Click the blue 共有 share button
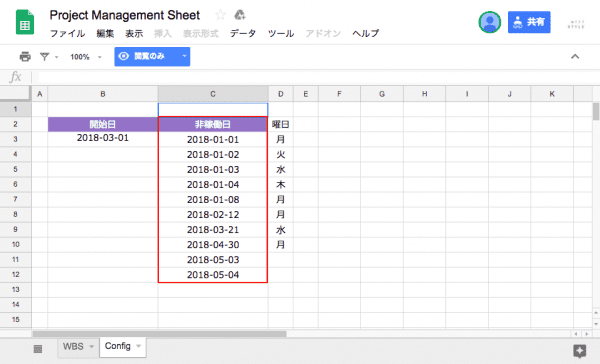The image size is (600, 364). pyautogui.click(x=529, y=22)
